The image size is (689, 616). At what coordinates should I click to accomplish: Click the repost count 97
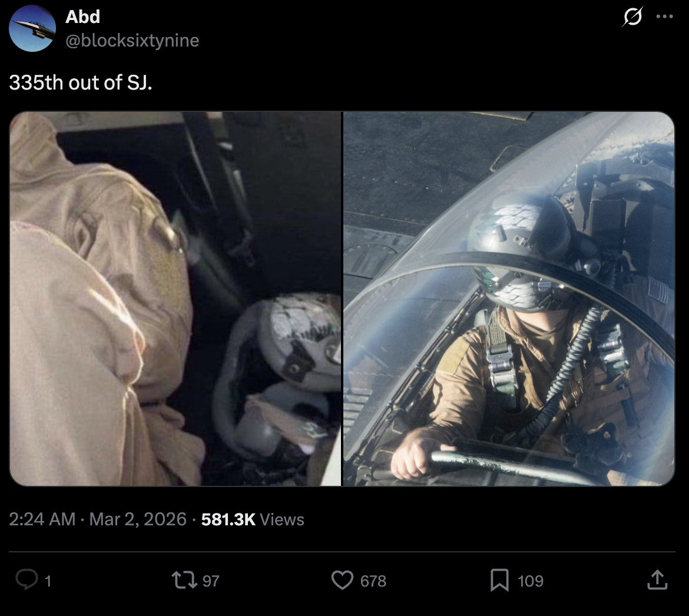point(210,581)
